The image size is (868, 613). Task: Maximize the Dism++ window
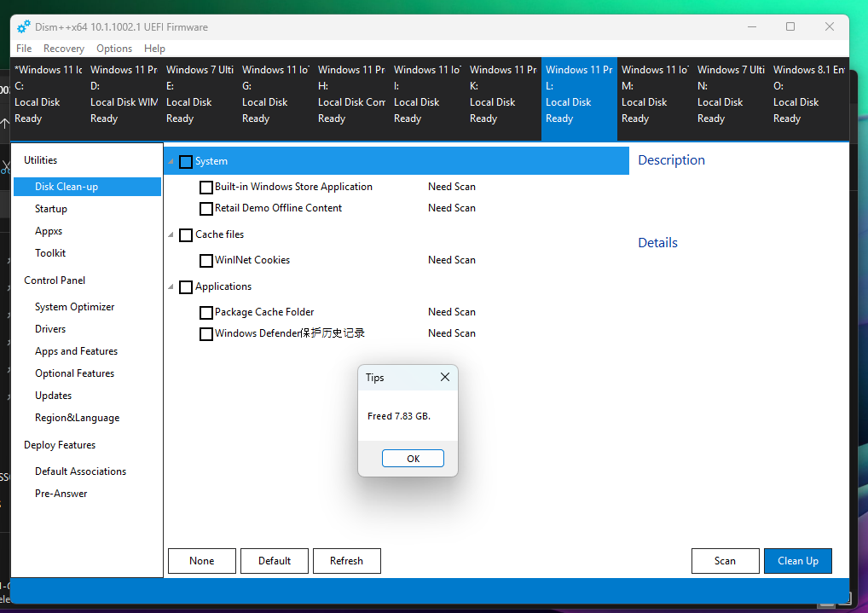point(790,26)
